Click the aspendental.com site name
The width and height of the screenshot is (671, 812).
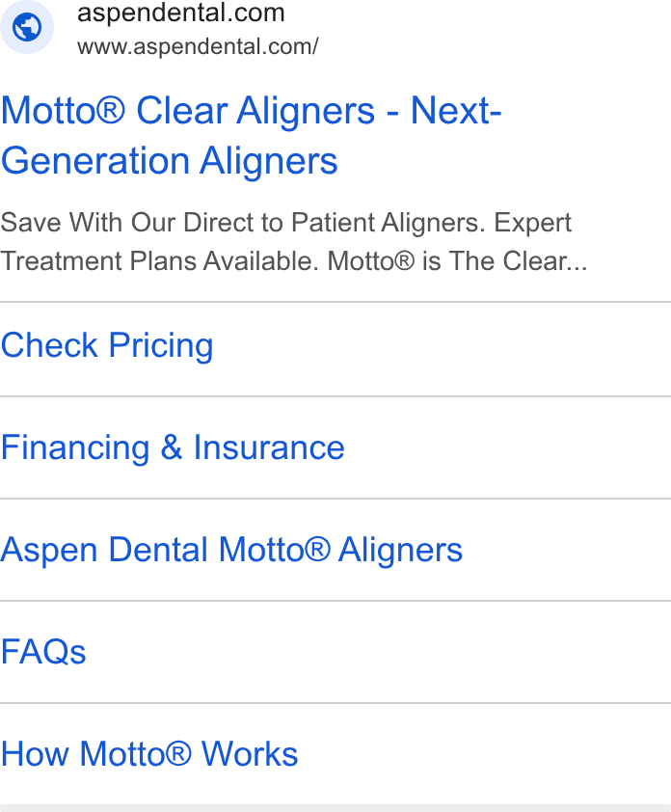pos(180,13)
